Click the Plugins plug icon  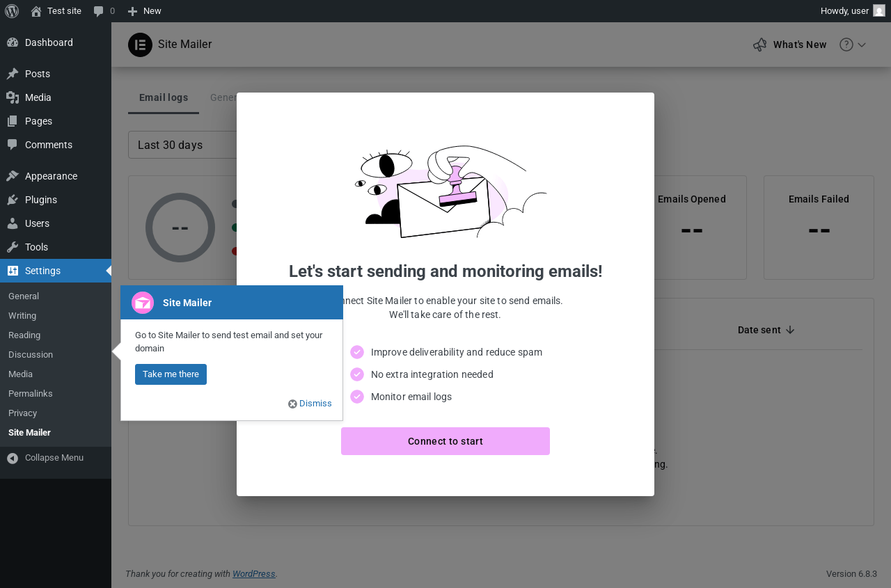[x=13, y=200]
